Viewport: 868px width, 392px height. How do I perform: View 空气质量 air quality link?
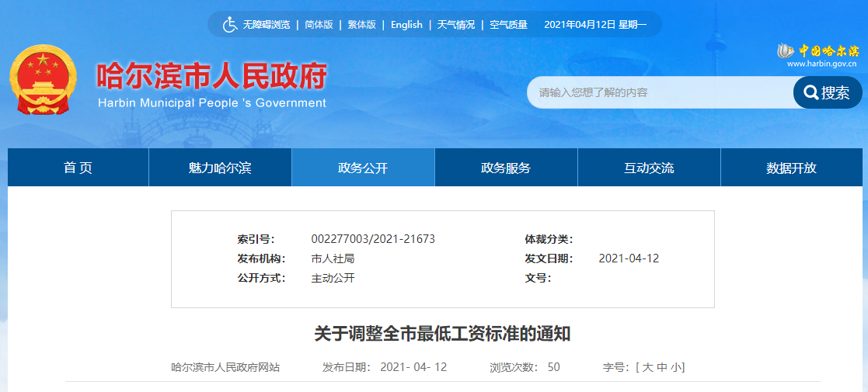click(508, 25)
